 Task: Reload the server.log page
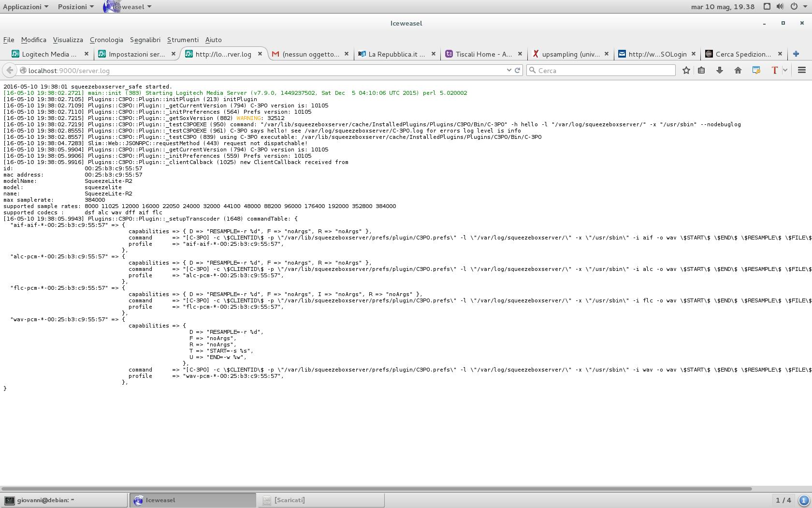517,71
